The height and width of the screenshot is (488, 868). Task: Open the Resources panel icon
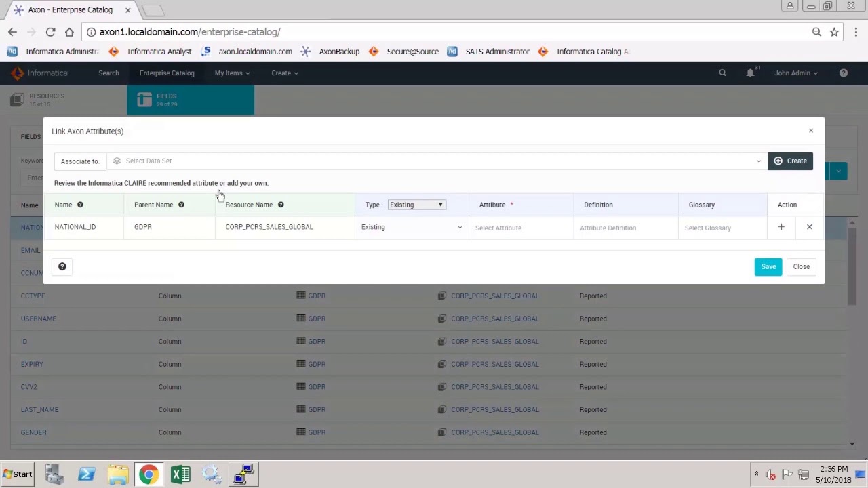coord(17,100)
